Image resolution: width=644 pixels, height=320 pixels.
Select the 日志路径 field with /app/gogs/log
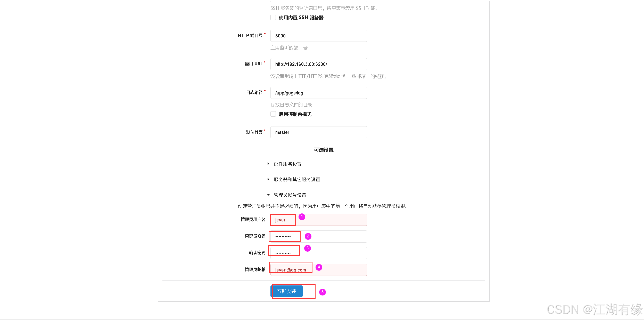(x=319, y=93)
